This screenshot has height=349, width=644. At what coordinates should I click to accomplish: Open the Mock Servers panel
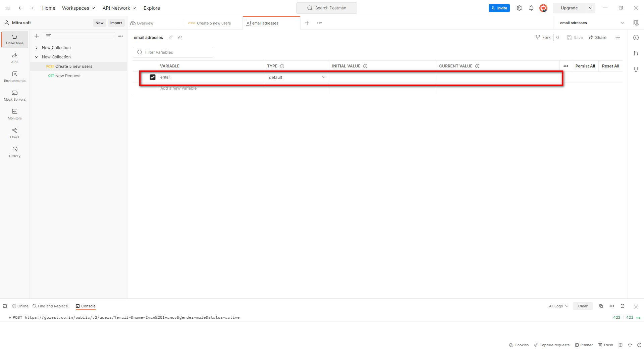click(x=15, y=96)
